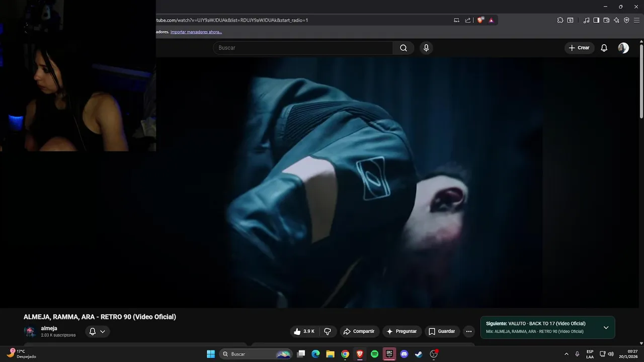Click the Brave VPN shield icon
644x362 pixels.
[x=626, y=20]
